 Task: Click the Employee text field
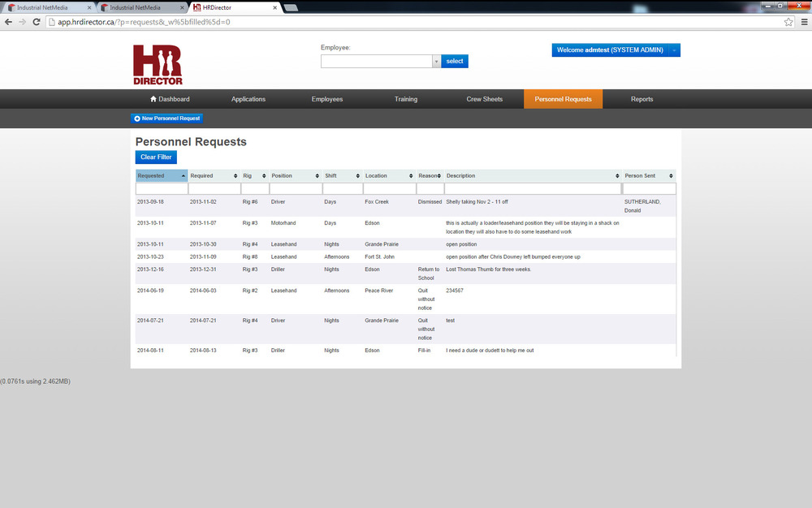pyautogui.click(x=377, y=62)
